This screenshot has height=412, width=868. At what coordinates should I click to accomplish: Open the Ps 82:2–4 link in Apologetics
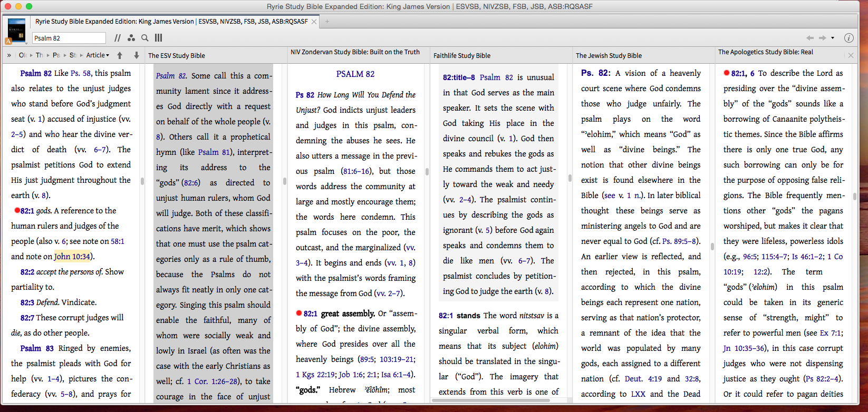click(x=823, y=379)
